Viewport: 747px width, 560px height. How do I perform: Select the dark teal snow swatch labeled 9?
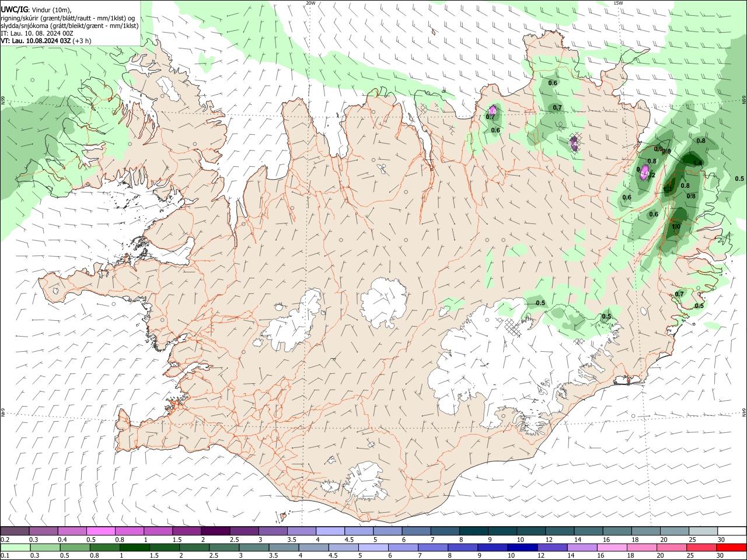click(502, 531)
